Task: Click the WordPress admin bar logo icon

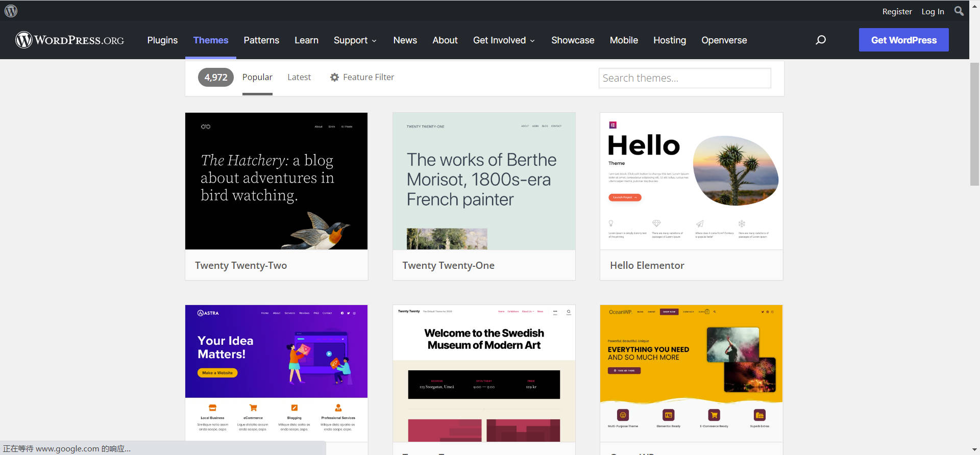Action: [x=11, y=11]
